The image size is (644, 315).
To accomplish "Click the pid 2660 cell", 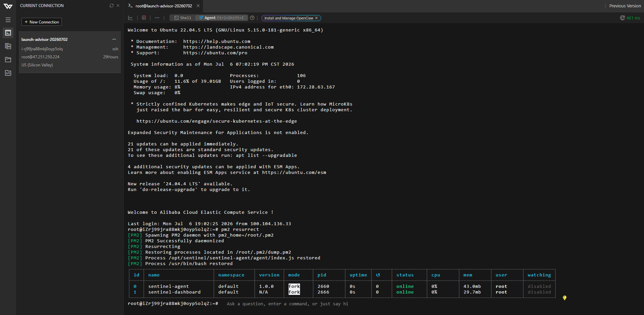I will pyautogui.click(x=324, y=287).
